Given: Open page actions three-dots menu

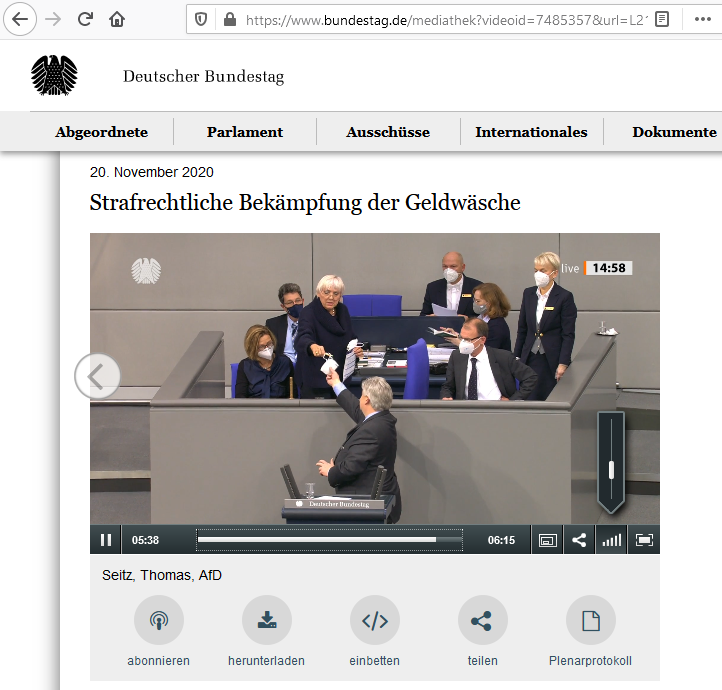Looking at the screenshot, I should click(703, 19).
